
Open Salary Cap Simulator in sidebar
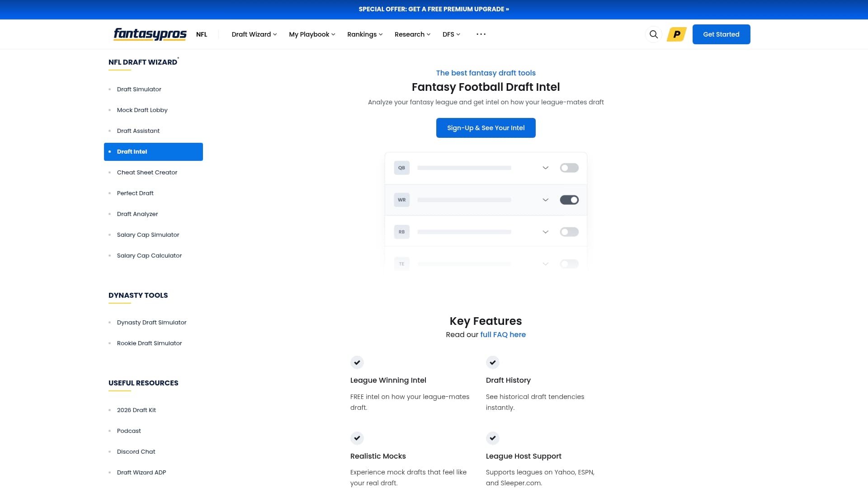148,235
